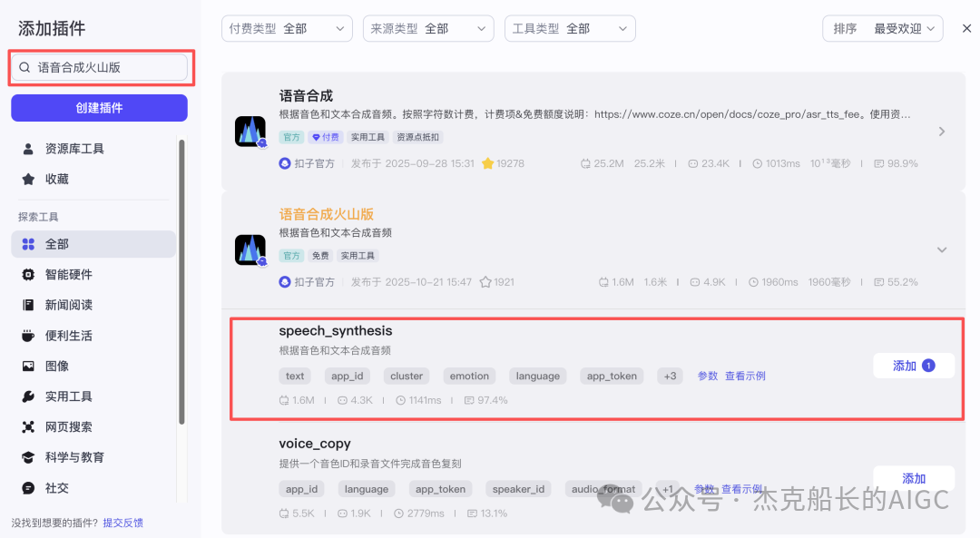The height and width of the screenshot is (538, 980).
Task: Click the 语音合成 plugin logo thumbnail
Action: (x=250, y=132)
